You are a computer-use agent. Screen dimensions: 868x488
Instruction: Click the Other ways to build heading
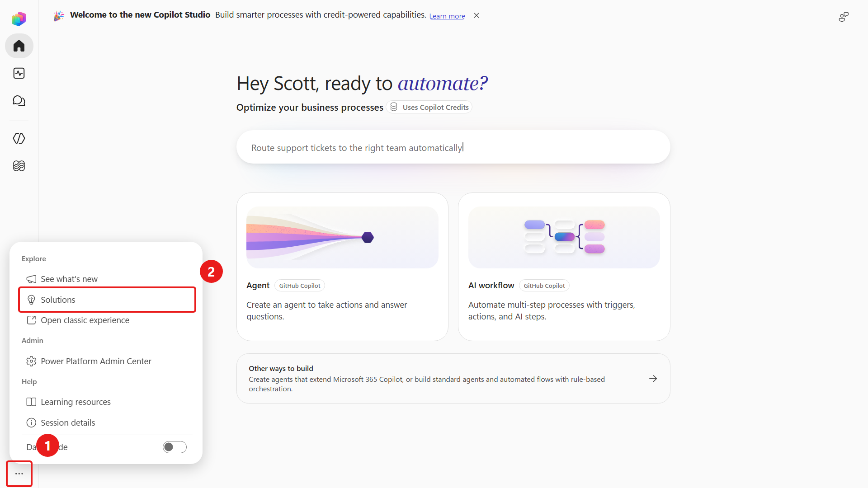(x=281, y=368)
